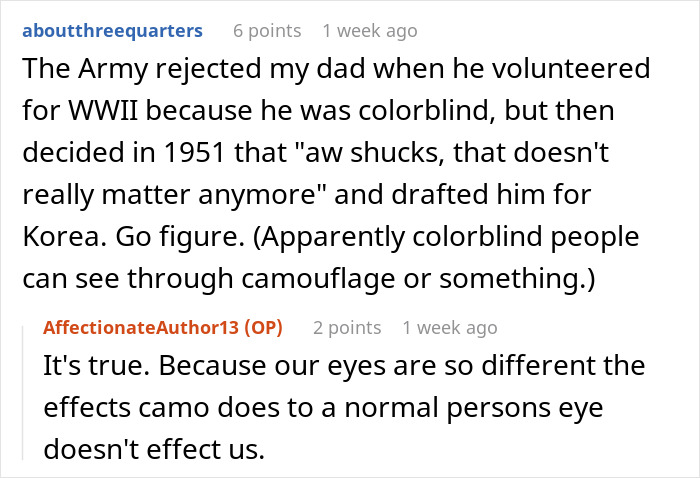The height and width of the screenshot is (478, 700).
Task: Collapse reply thread using vertical line
Action: (23, 393)
